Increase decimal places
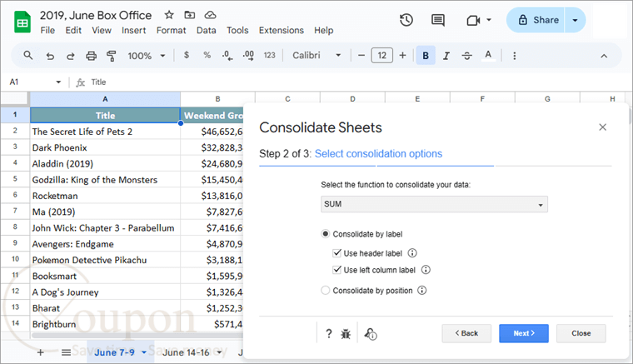This screenshot has height=364, width=633. point(248,55)
